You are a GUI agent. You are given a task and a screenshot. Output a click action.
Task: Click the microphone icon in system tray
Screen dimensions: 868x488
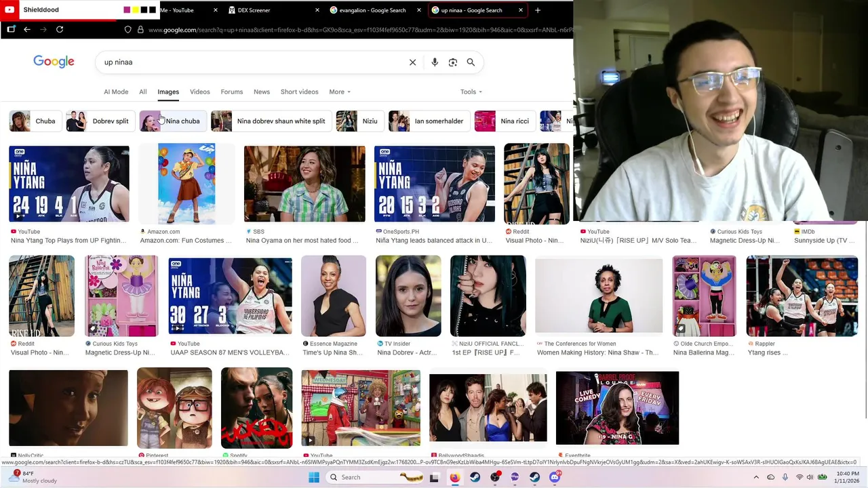pos(785,477)
